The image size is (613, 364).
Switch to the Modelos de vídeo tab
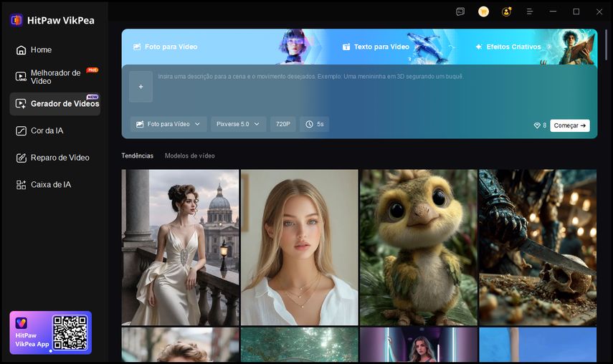[189, 155]
